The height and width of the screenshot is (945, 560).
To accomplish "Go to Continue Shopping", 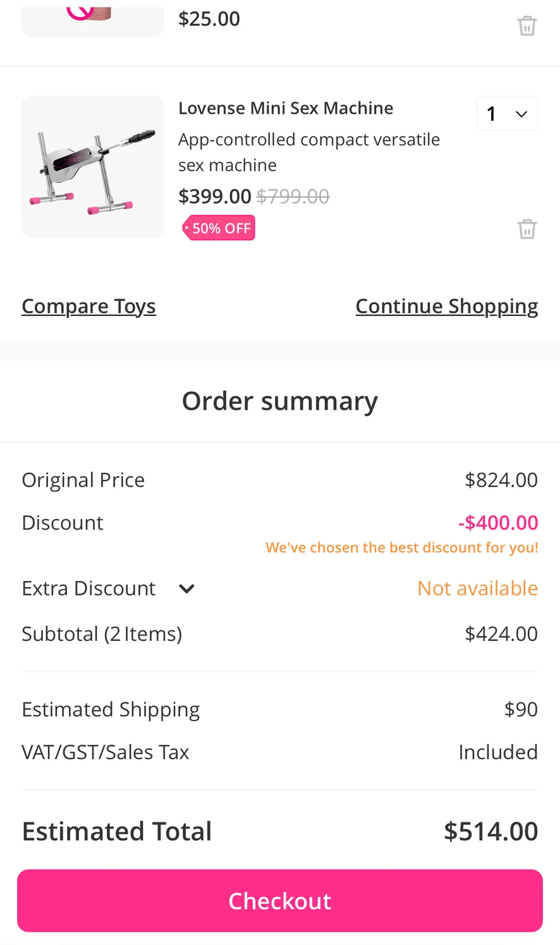I will [446, 306].
